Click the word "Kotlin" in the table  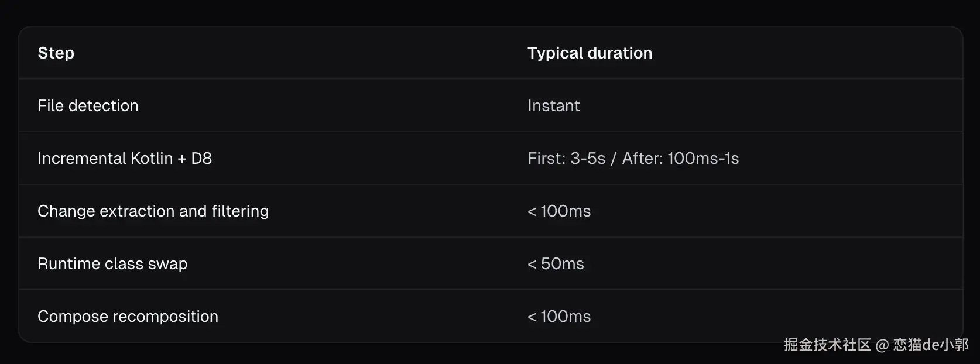(152, 159)
